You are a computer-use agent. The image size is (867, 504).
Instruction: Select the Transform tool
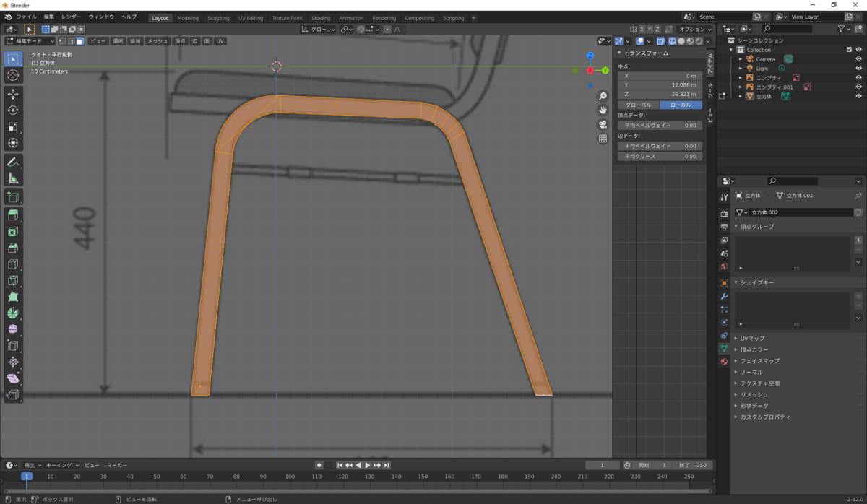click(x=13, y=143)
